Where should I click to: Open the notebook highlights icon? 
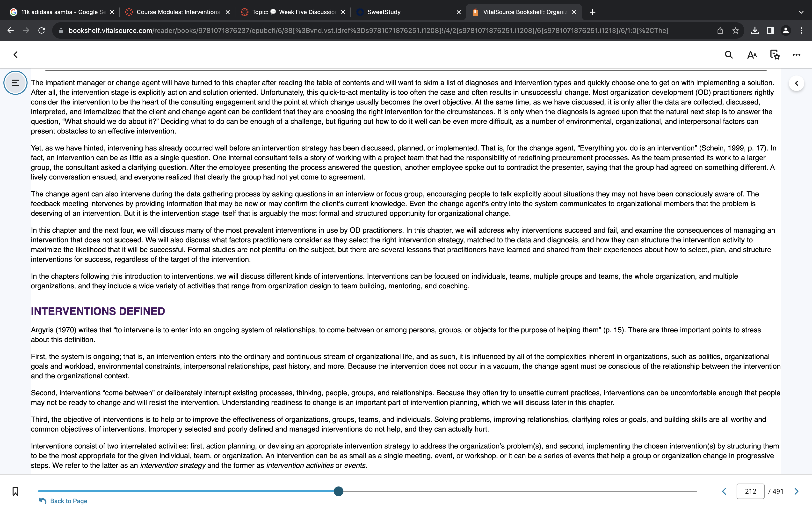[x=775, y=55]
